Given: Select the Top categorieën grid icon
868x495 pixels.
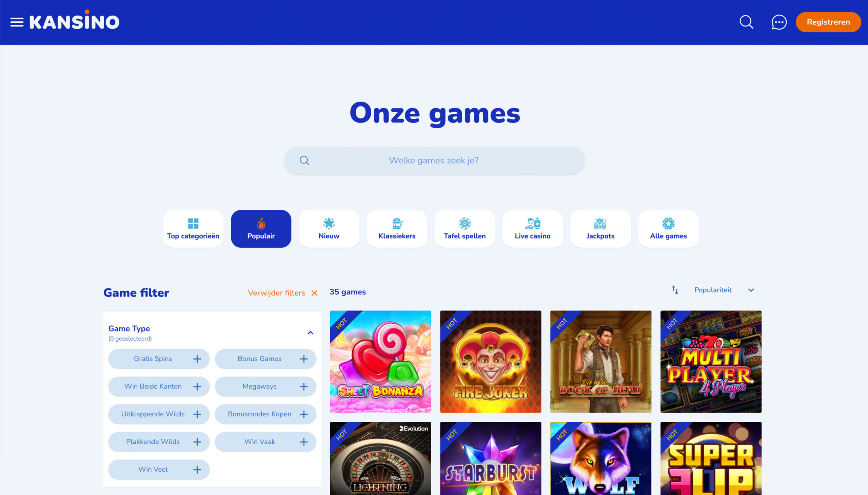Looking at the screenshot, I should tap(193, 223).
